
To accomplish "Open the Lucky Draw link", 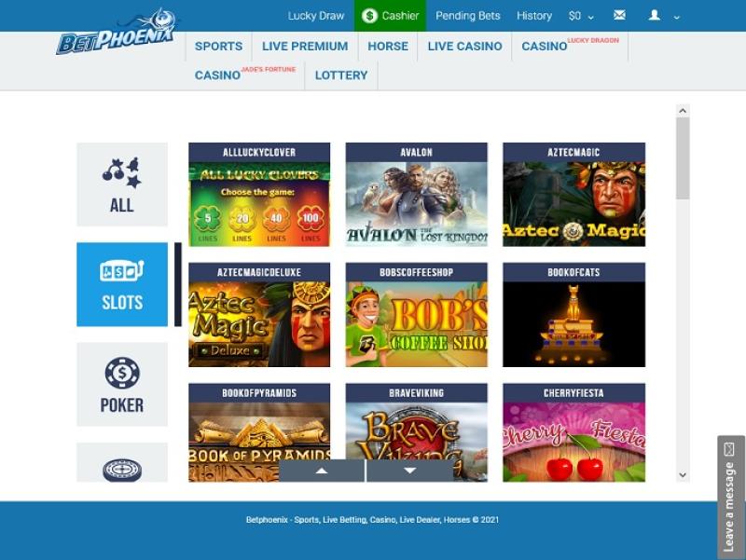I will [316, 16].
